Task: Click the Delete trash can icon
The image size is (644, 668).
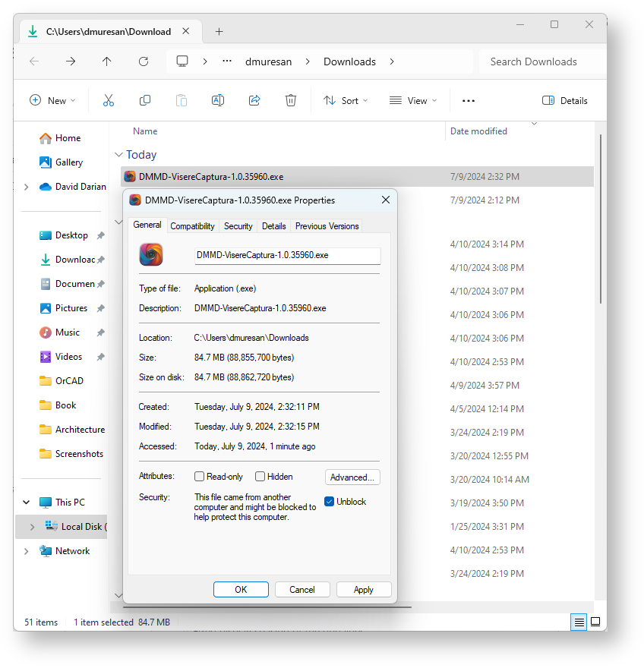Action: 291,100
